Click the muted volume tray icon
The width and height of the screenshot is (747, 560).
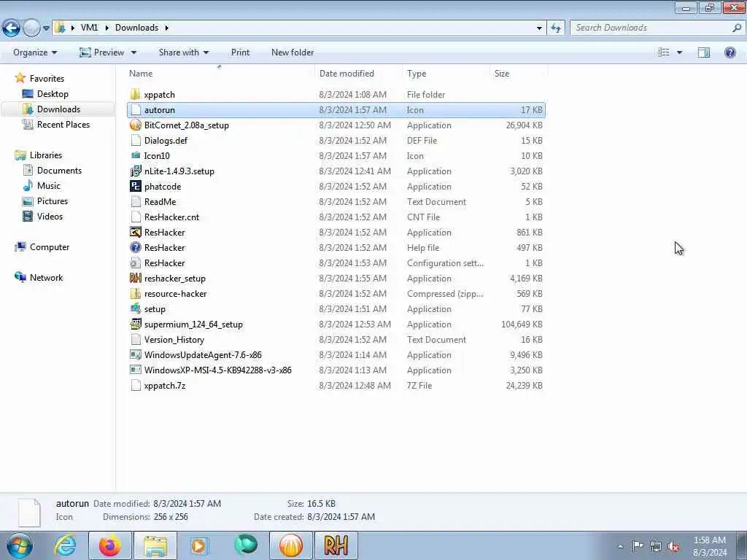coord(673,546)
